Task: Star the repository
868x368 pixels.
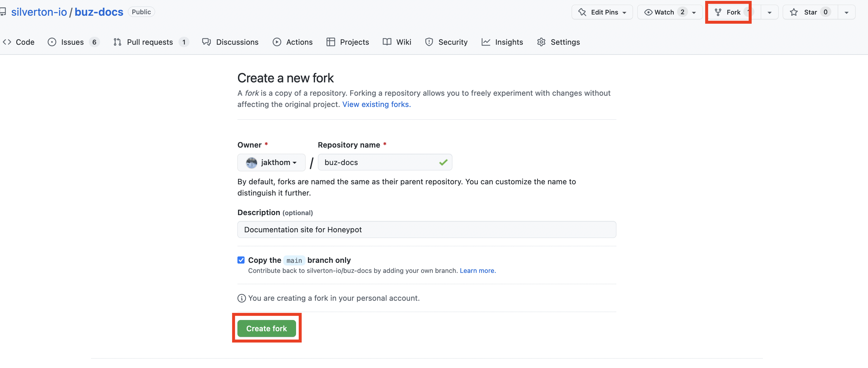Action: [810, 12]
